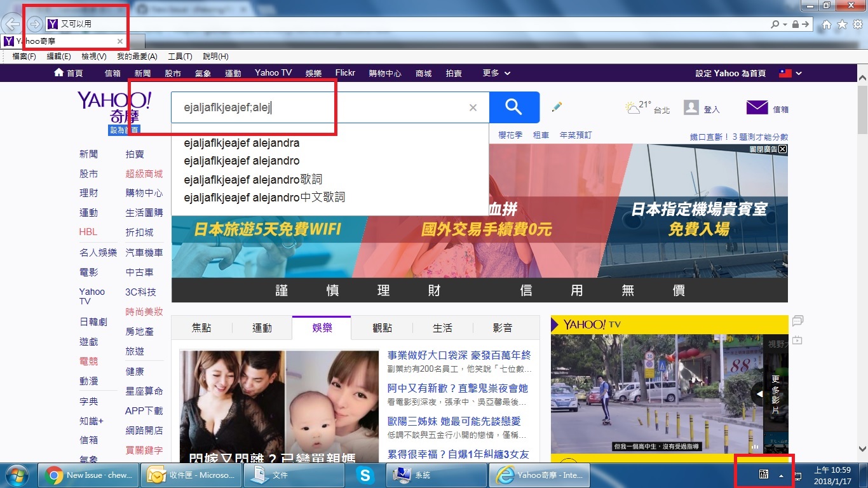
Task: Open the 檔案(F) menu
Action: point(24,57)
